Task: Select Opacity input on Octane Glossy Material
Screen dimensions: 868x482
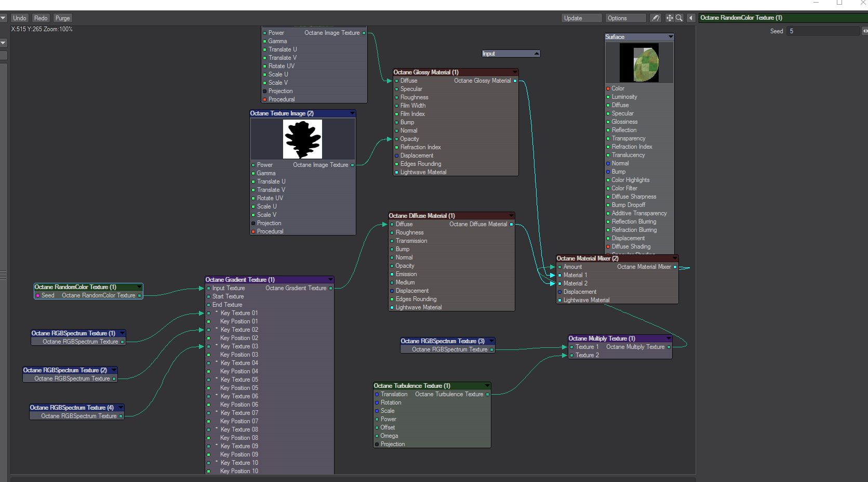Action: pyautogui.click(x=409, y=139)
